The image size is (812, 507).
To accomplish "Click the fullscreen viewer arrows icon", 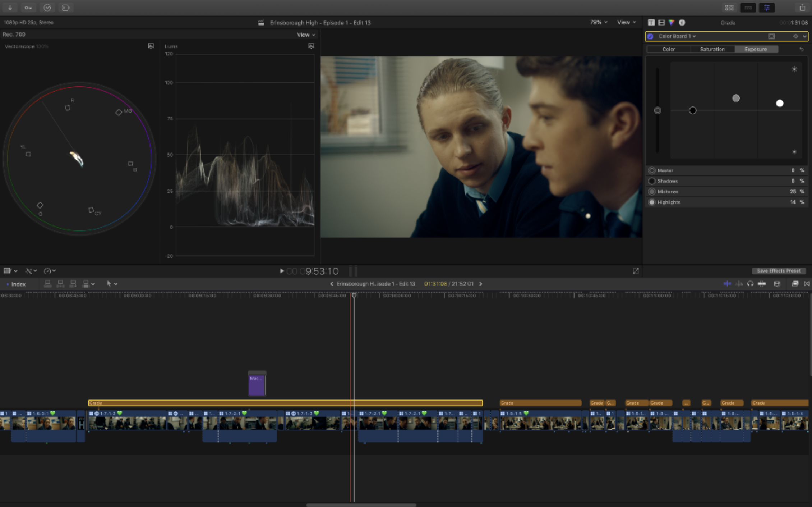I will click(x=635, y=271).
